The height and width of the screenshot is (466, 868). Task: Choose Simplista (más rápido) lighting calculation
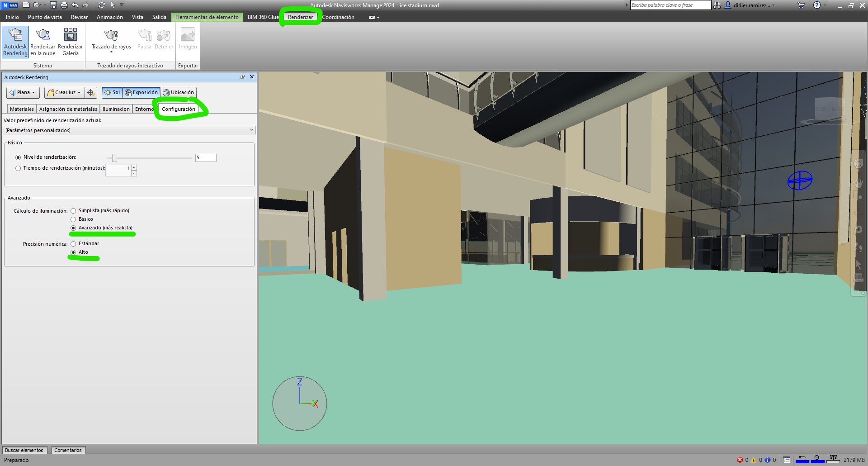(73, 211)
